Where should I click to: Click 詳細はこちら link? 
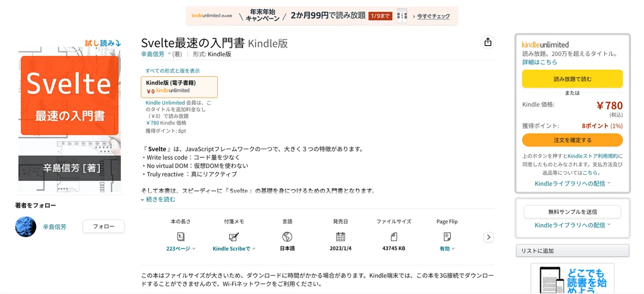coord(540,62)
